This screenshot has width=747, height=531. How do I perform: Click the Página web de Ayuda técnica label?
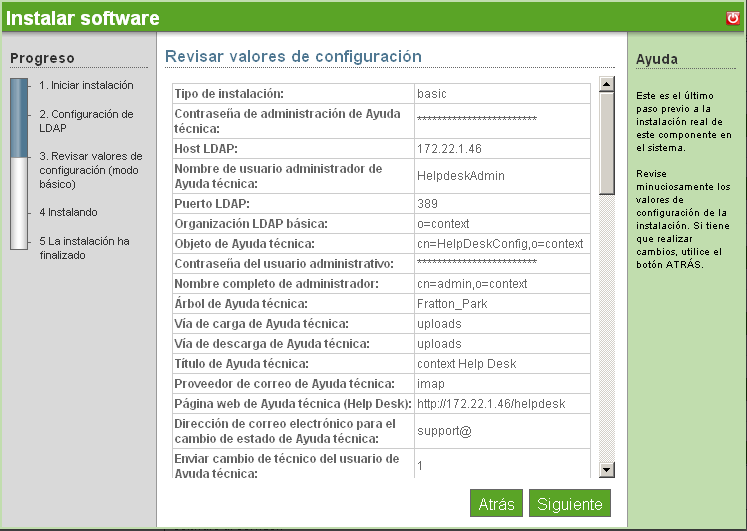click(293, 404)
